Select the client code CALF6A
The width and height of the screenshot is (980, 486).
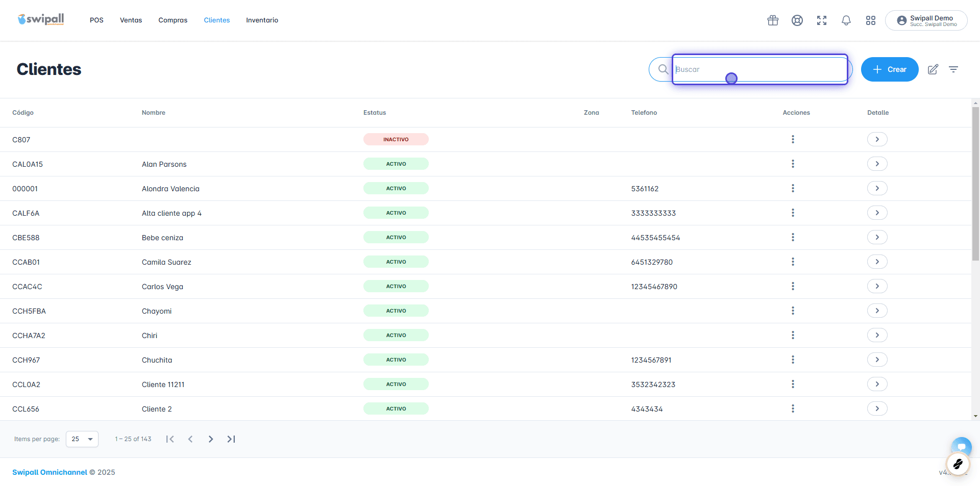[26, 213]
